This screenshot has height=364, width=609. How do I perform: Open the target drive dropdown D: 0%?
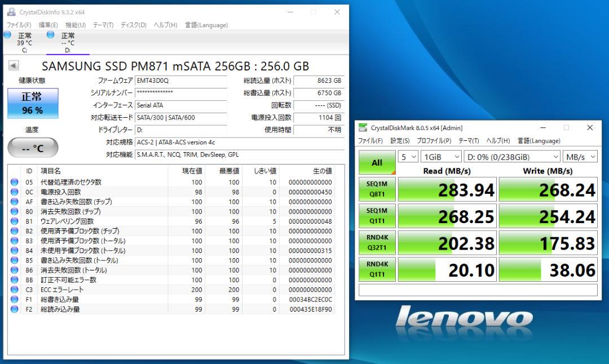512,157
